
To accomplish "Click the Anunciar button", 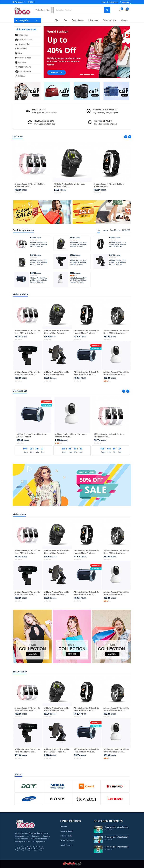I will [126, 2].
